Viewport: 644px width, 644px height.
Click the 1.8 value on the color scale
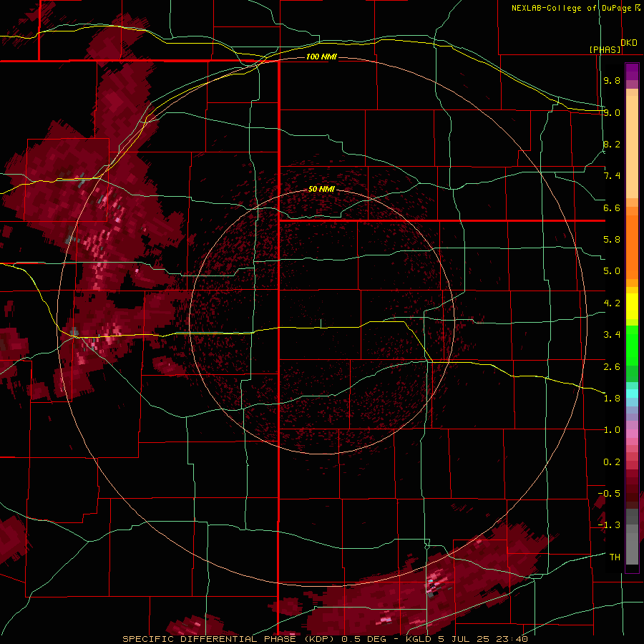tap(612, 399)
